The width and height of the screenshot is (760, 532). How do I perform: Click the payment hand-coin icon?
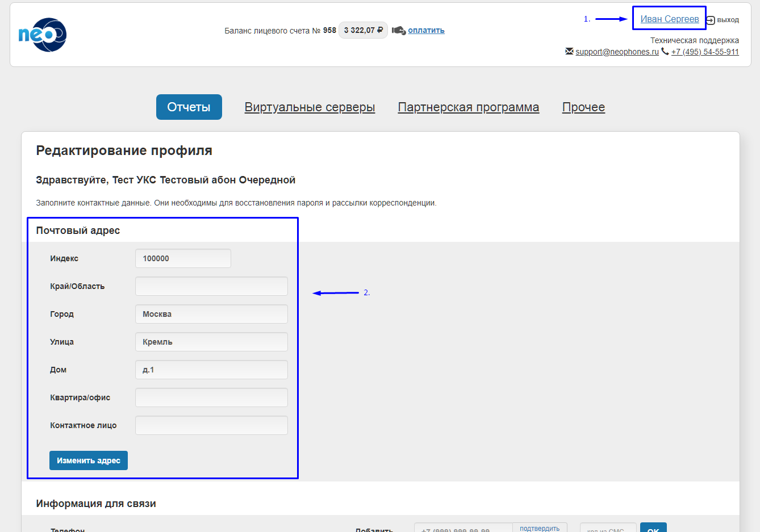tap(399, 30)
